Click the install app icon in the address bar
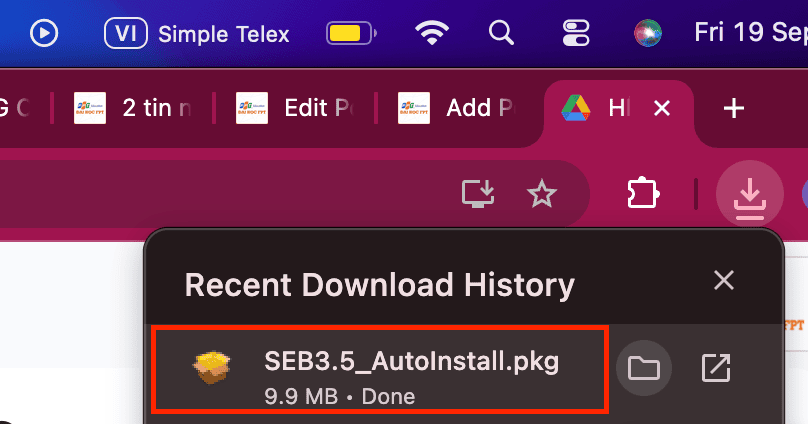Screen dimensions: 808x424 pos(478,193)
